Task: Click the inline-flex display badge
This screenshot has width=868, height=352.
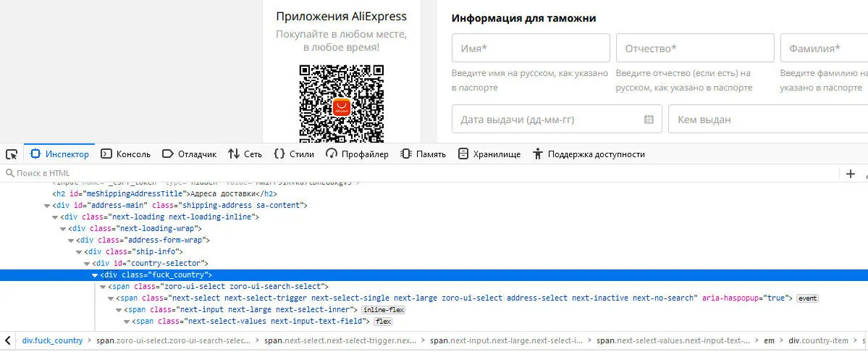Action: click(x=383, y=310)
